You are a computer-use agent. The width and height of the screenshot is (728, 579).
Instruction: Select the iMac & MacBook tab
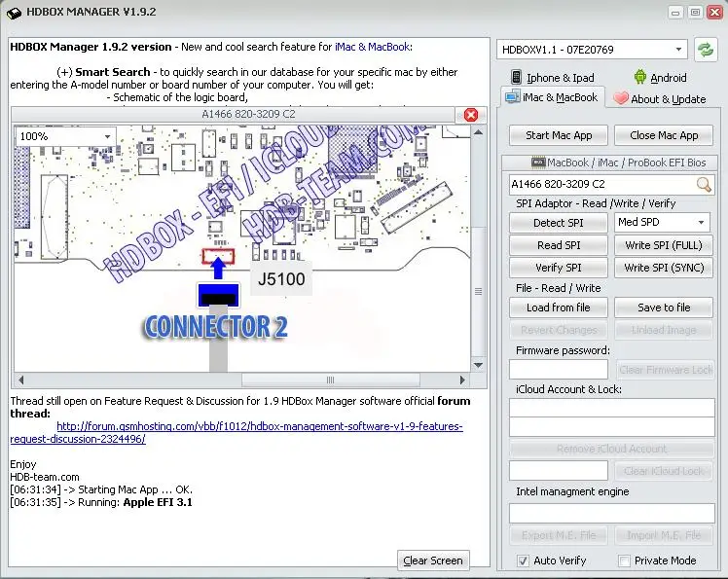(552, 97)
